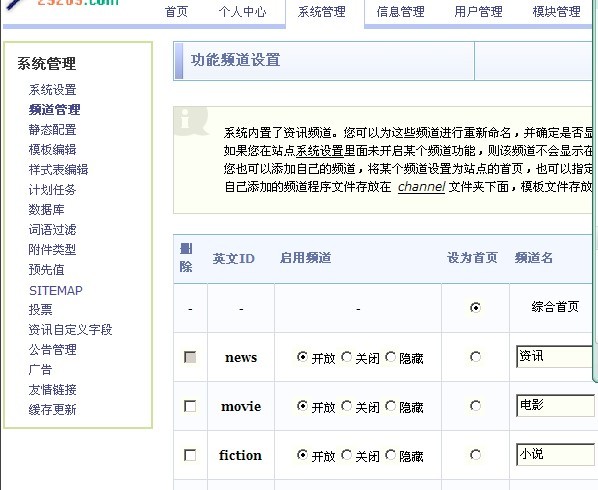The width and height of the screenshot is (598, 490).
Task: Switch to the 信息管理 tab
Action: tap(400, 11)
